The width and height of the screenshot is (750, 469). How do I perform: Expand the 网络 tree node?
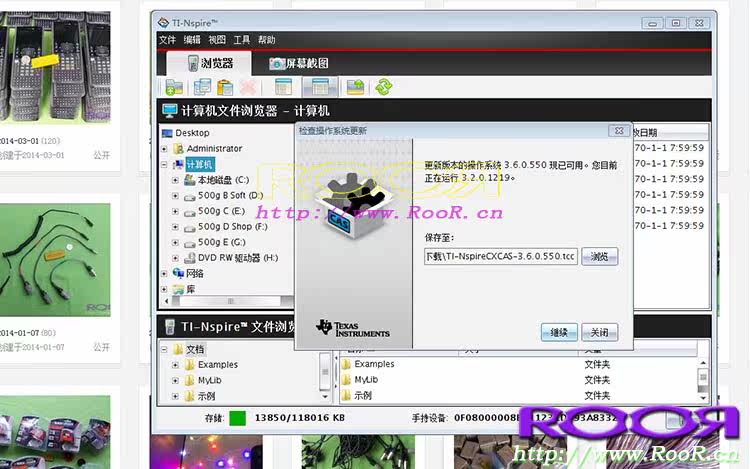click(165, 273)
